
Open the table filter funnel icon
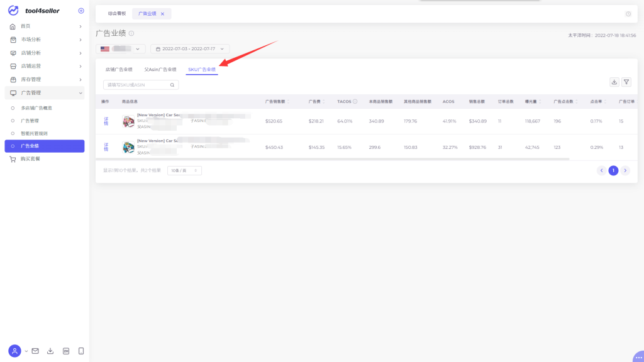click(626, 82)
